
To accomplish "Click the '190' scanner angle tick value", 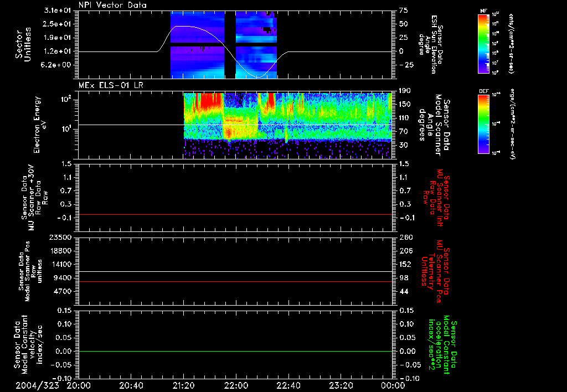I will click(x=405, y=91).
